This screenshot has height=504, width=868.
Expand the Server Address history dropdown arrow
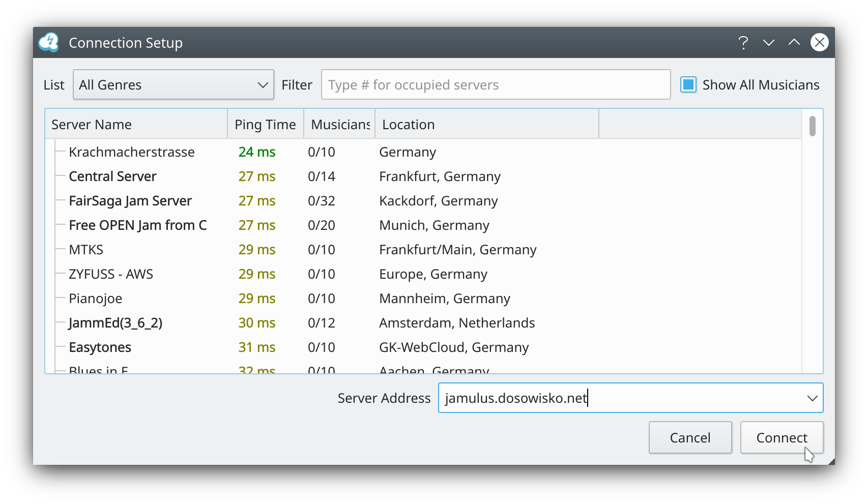[812, 398]
